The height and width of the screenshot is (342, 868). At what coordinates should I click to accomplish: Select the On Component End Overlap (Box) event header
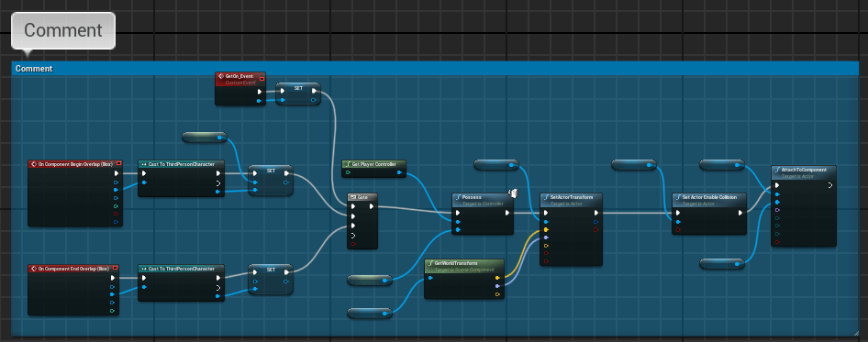click(73, 269)
